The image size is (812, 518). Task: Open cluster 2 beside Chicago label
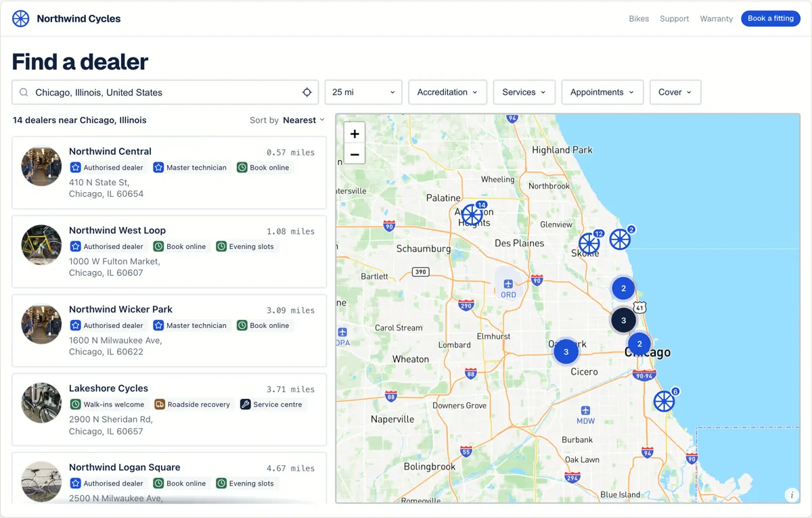coord(639,344)
